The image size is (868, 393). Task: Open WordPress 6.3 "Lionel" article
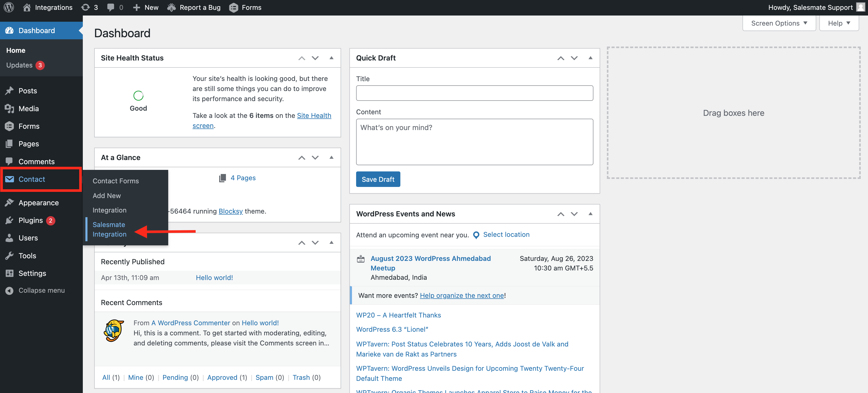(392, 329)
